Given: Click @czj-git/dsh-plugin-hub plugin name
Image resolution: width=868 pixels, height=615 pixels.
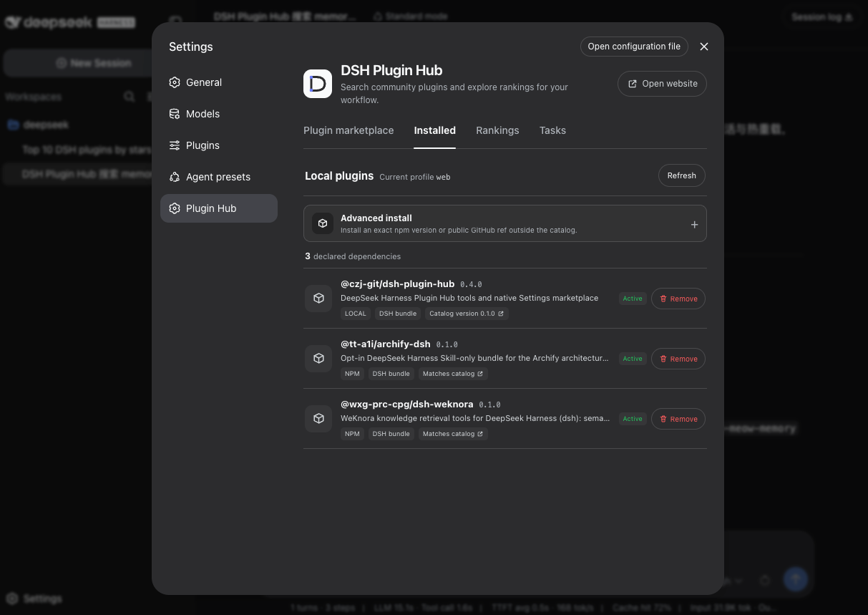Looking at the screenshot, I should pyautogui.click(x=397, y=284).
